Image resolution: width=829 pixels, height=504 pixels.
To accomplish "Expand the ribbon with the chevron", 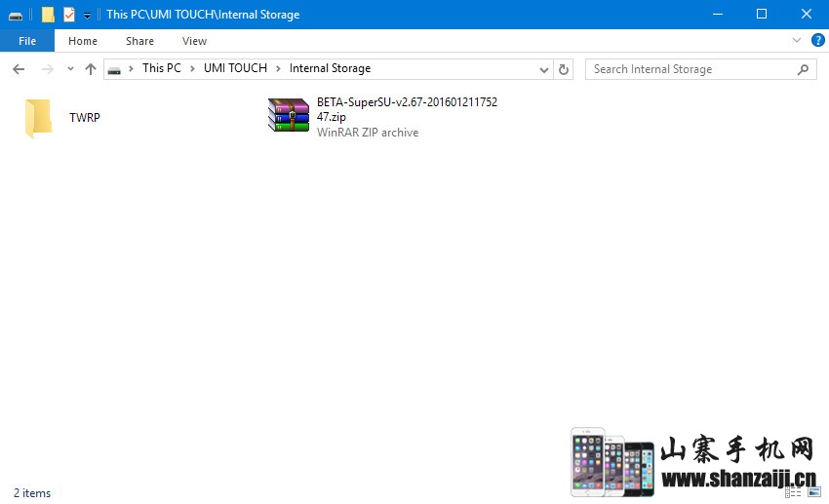I will (797, 40).
